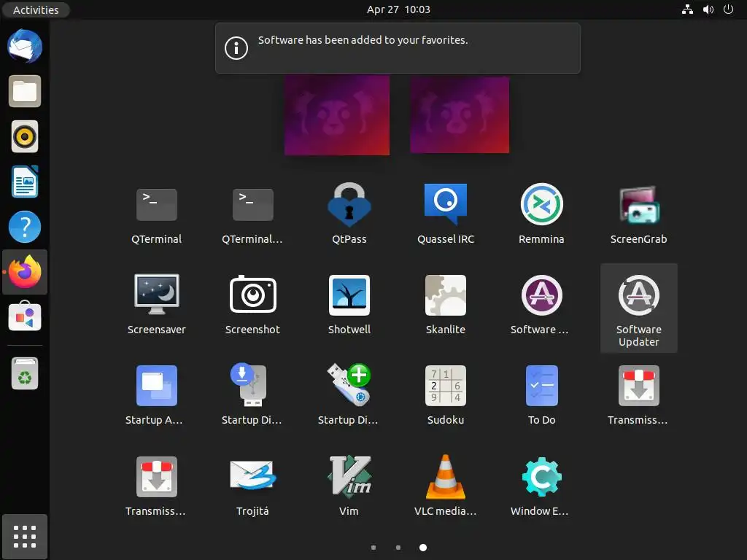Click Show Applications grid button
Screen dimensions: 747x560
25,537
